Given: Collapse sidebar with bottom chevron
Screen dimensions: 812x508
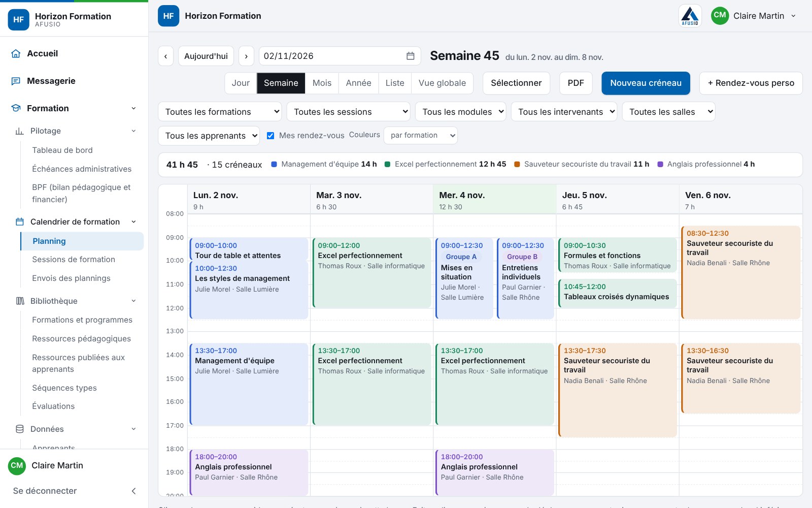Looking at the screenshot, I should pos(134,491).
